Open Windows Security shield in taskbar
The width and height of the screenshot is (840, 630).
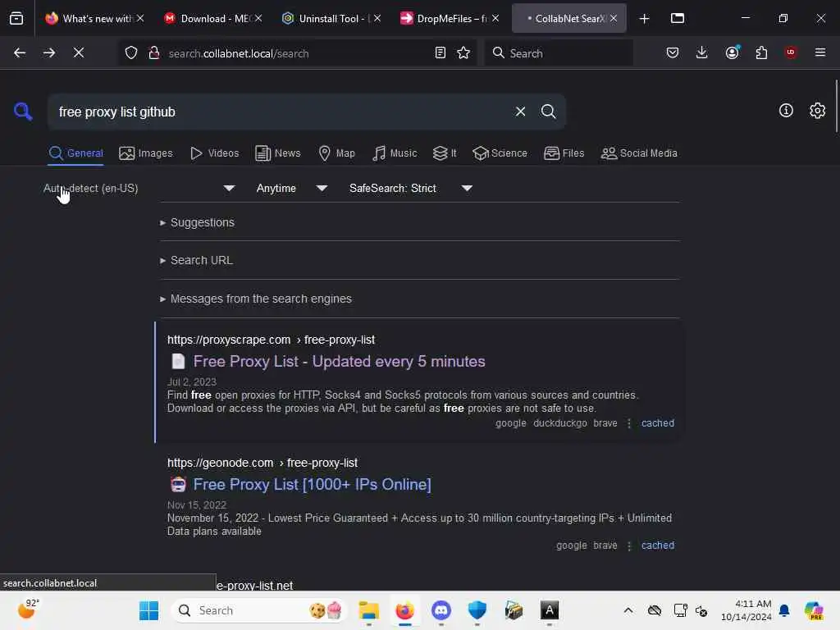[477, 610]
